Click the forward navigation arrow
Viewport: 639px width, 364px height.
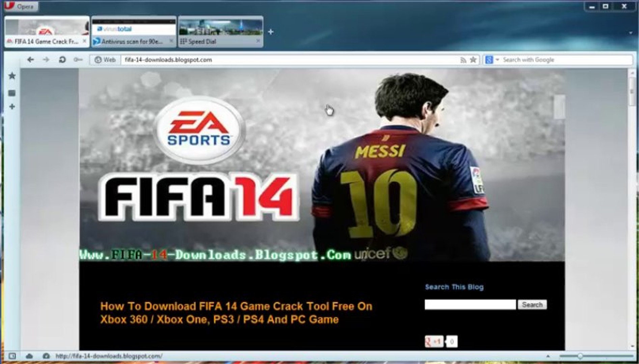[46, 59]
